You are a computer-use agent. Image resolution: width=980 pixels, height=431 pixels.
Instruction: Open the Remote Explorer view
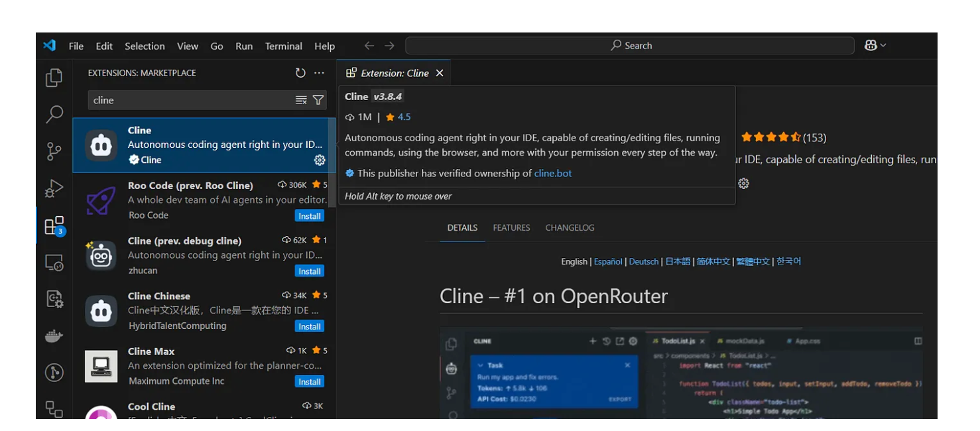pos(54,263)
